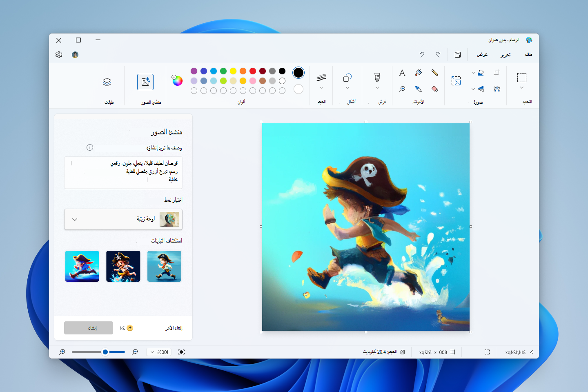Click the "اختيار نمط" label

(x=173, y=200)
